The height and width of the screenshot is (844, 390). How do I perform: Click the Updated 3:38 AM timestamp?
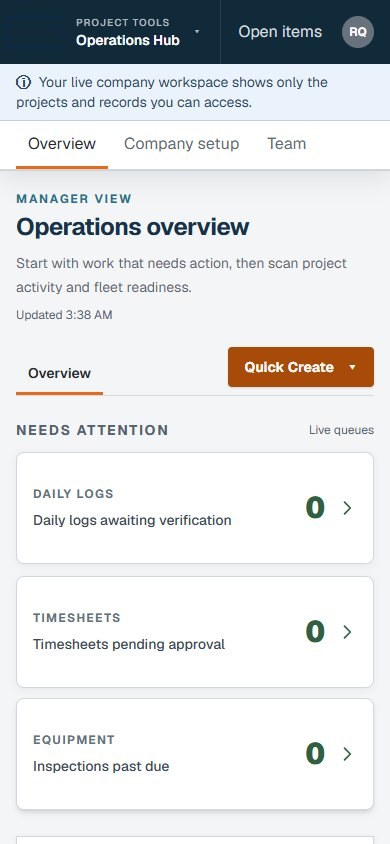click(x=64, y=315)
